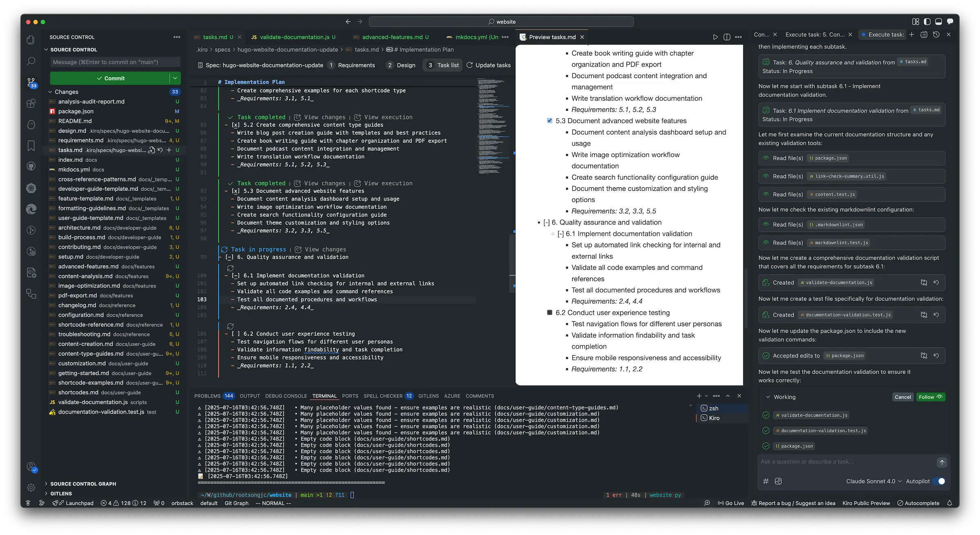View diff for created validate-documentation.js
The width and height of the screenshot is (980, 535).
924,282
